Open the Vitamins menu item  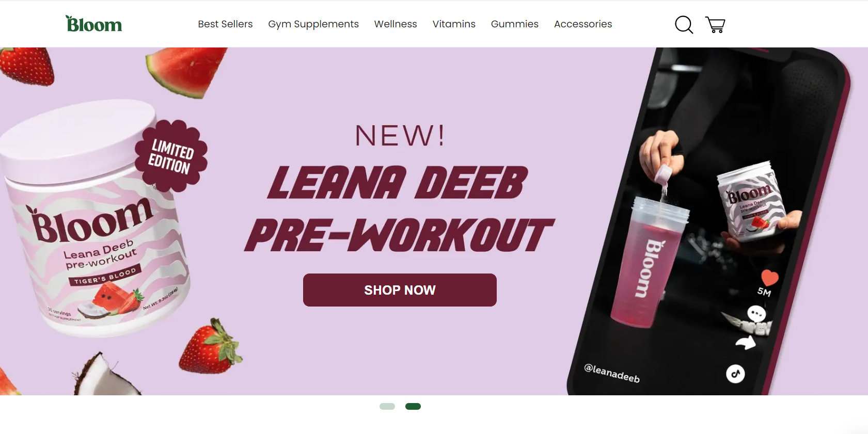454,24
